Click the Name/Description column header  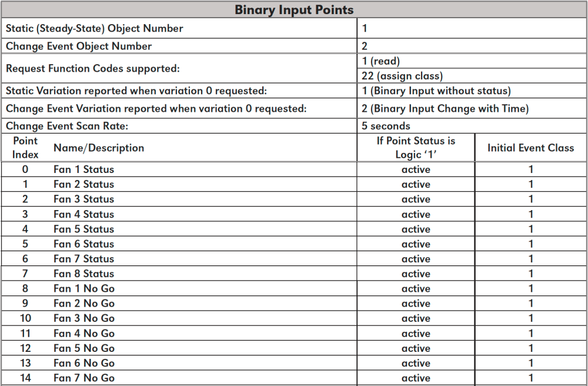click(99, 148)
